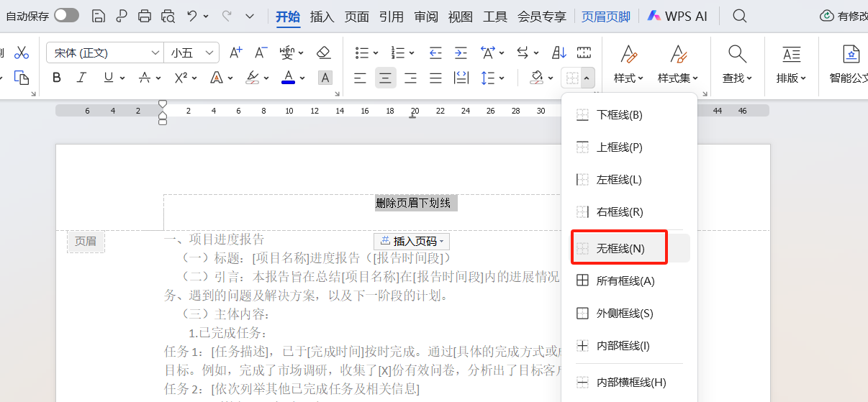Open the line spacing icon
The width and height of the screenshot is (868, 402).
click(487, 78)
